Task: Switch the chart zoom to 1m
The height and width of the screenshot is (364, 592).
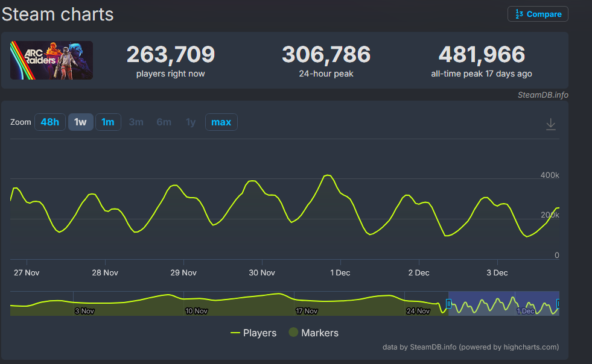Action: coord(108,122)
